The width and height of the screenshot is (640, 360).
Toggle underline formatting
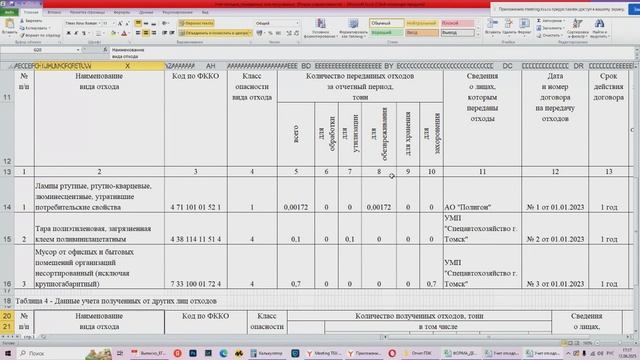click(83, 33)
